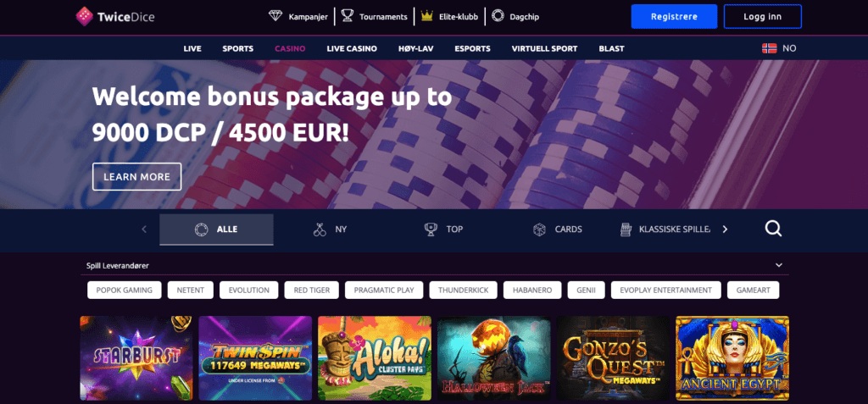Open Dagchip chip icon
Viewport: 868px width, 404px height.
498,16
